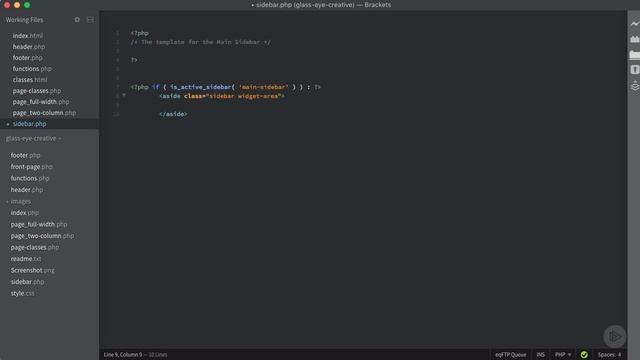Open page_two-column.php in the project tree

[x=42, y=236]
